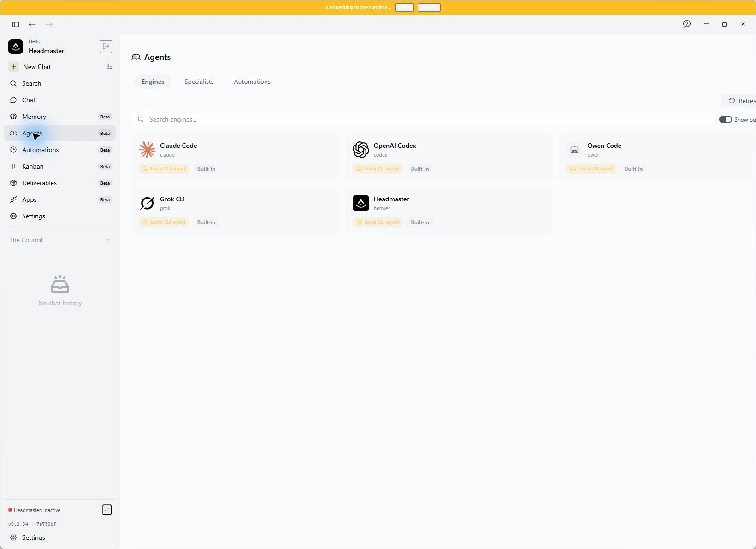Toggle the Show built-in switch
The width and height of the screenshot is (756, 549).
tap(726, 119)
